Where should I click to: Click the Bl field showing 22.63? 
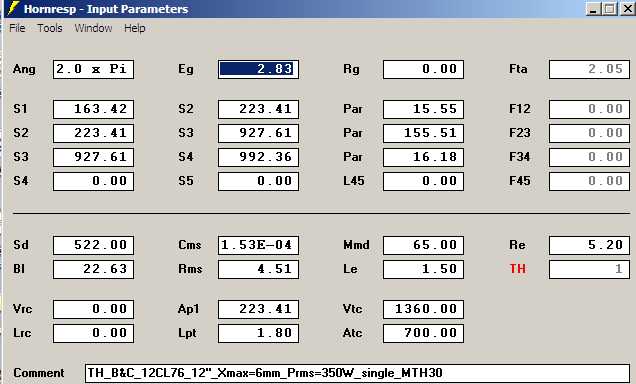[93, 269]
